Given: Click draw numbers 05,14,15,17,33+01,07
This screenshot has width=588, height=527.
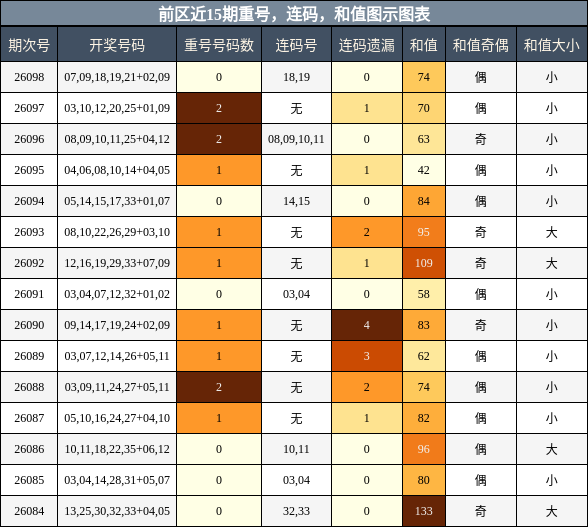Looking at the screenshot, I should [117, 201].
